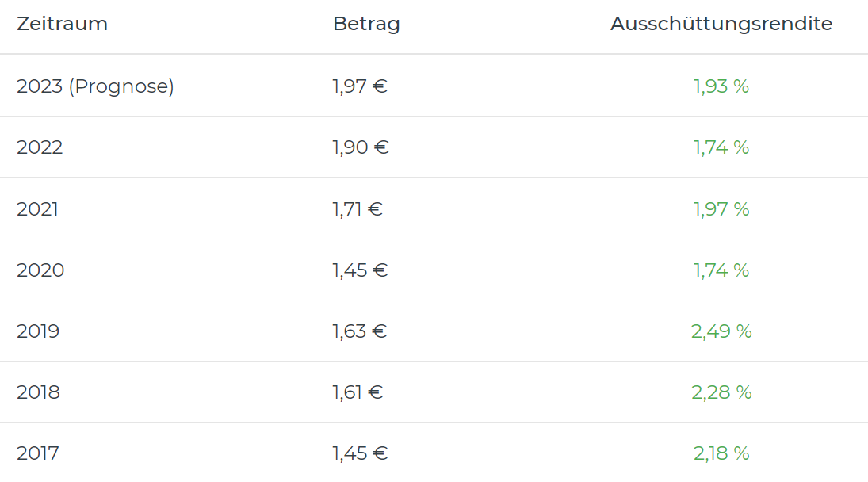Image resolution: width=868 pixels, height=482 pixels.
Task: Select the 2,18 % yield value
Action: pyautogui.click(x=721, y=453)
